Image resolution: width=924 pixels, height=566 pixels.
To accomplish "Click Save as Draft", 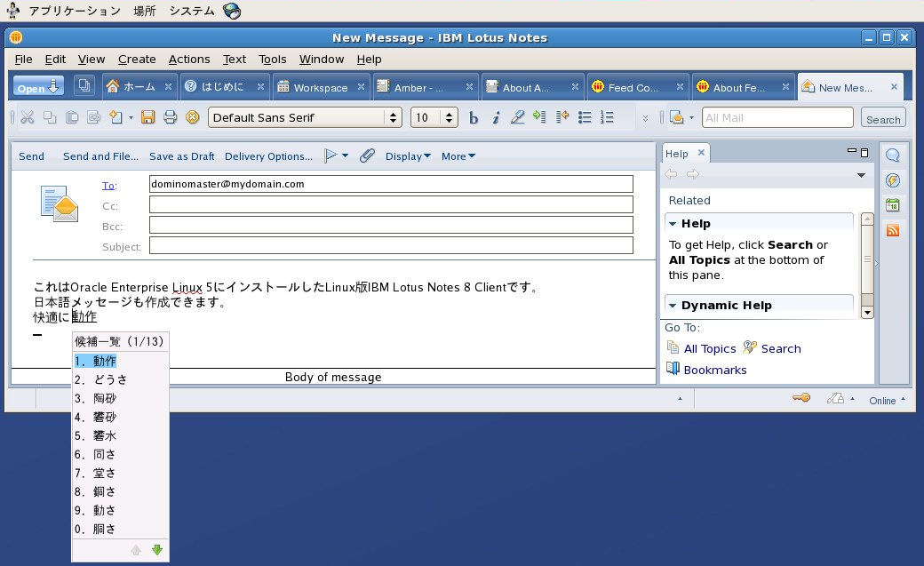I will tap(181, 156).
